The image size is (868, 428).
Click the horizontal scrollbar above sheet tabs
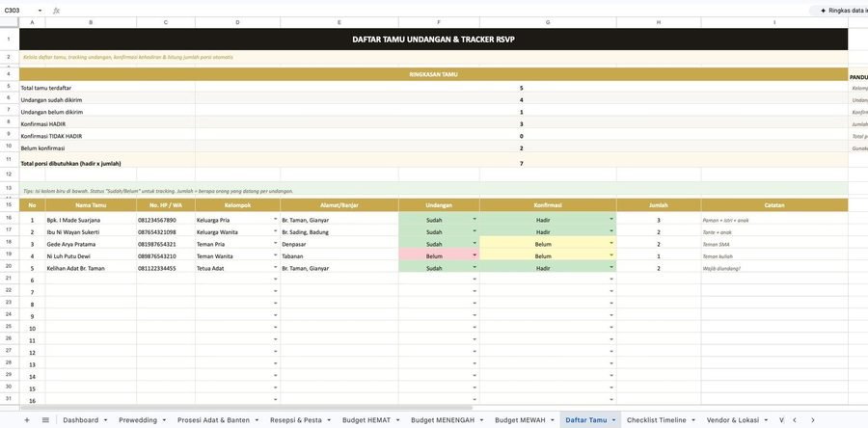tap(246, 408)
